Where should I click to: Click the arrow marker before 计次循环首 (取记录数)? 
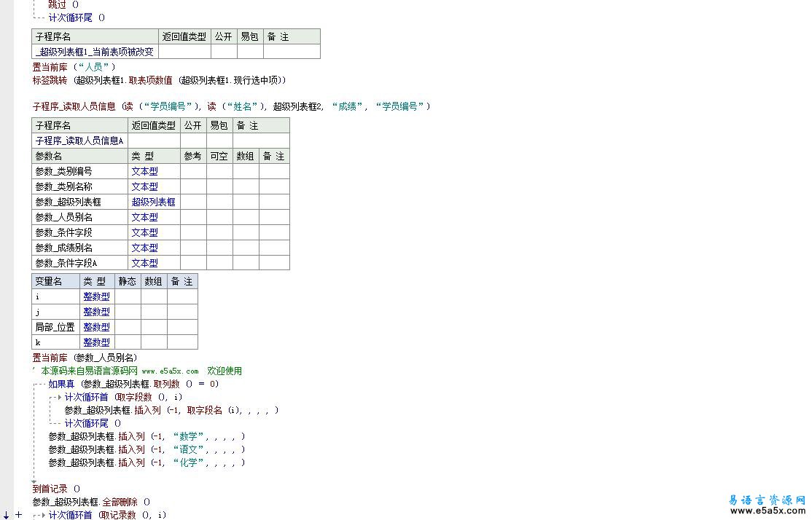tap(44, 515)
